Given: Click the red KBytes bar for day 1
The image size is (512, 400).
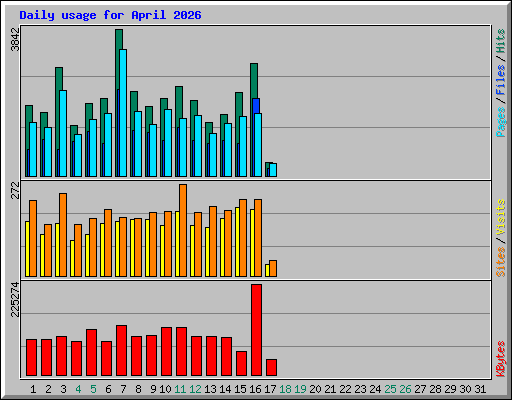Looking at the screenshot, I should pos(31,357).
